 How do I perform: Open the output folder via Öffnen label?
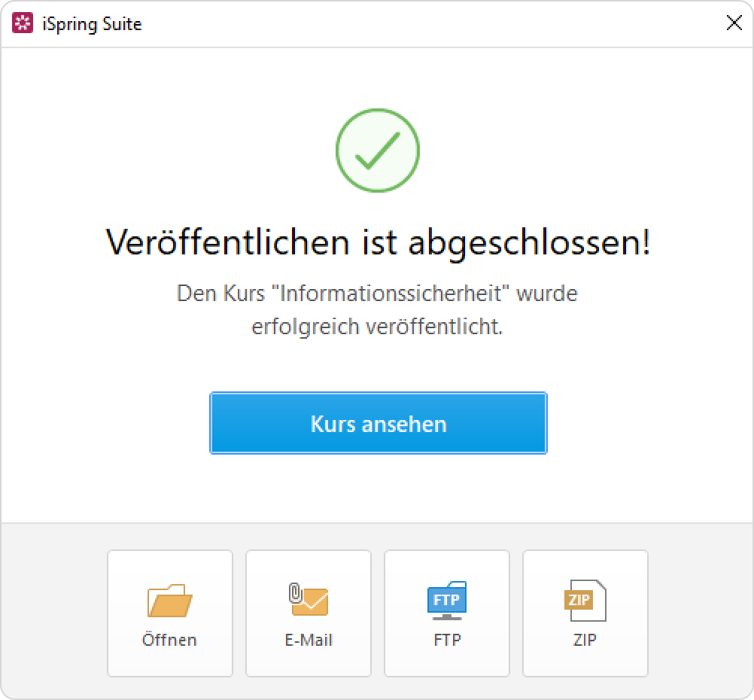(169, 639)
